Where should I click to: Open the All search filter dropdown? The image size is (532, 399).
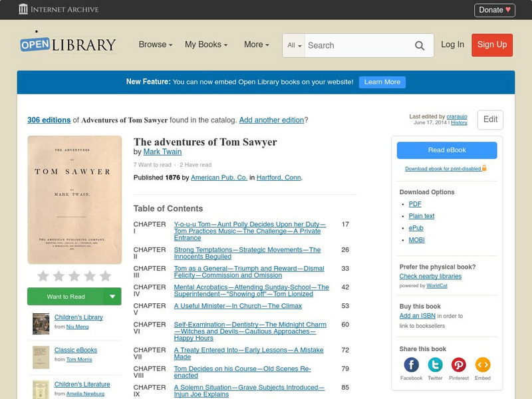click(x=294, y=45)
